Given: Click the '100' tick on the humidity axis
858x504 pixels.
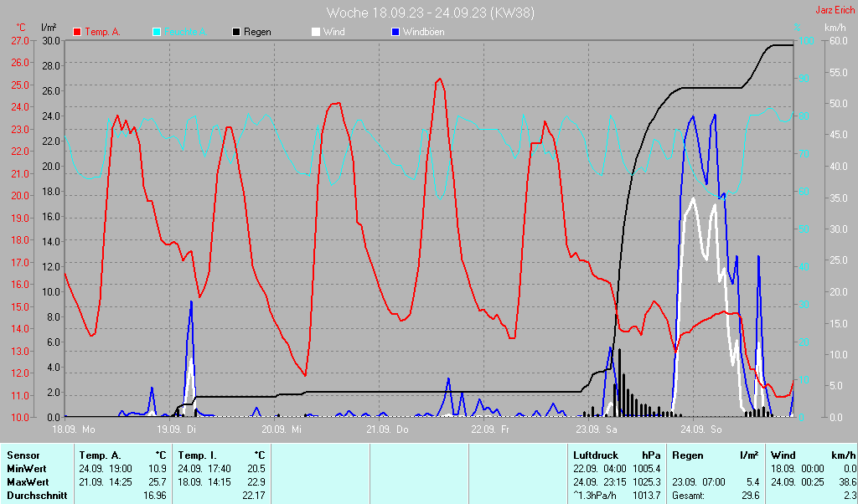Looking at the screenshot, I should pos(807,40).
